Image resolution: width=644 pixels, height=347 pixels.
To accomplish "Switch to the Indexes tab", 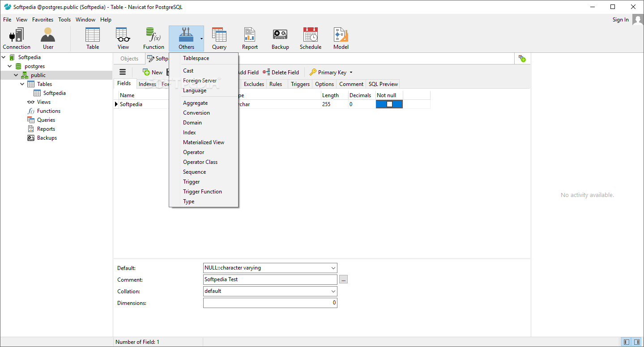I will (x=147, y=84).
